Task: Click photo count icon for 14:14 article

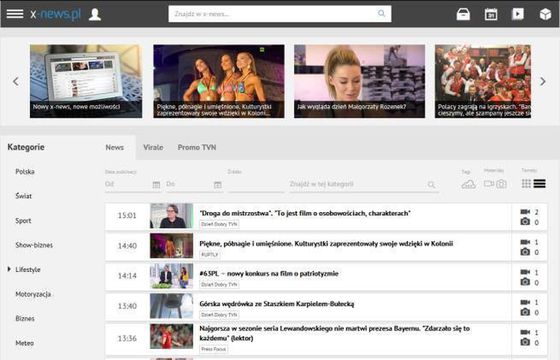Action: point(525,282)
